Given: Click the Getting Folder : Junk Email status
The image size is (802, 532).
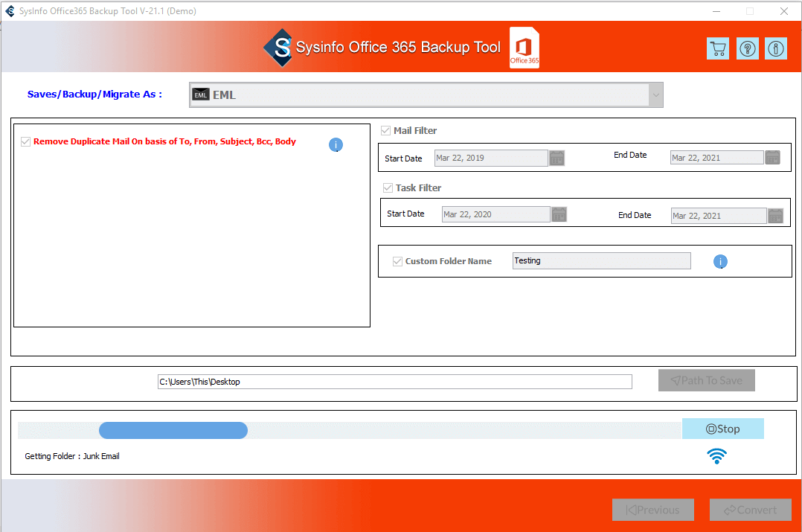Looking at the screenshot, I should tap(72, 456).
